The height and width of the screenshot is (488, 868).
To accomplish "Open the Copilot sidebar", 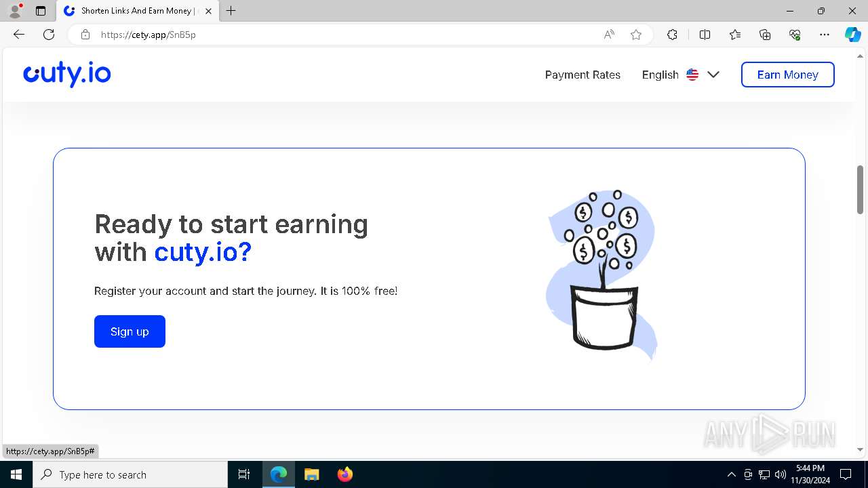I will click(852, 35).
